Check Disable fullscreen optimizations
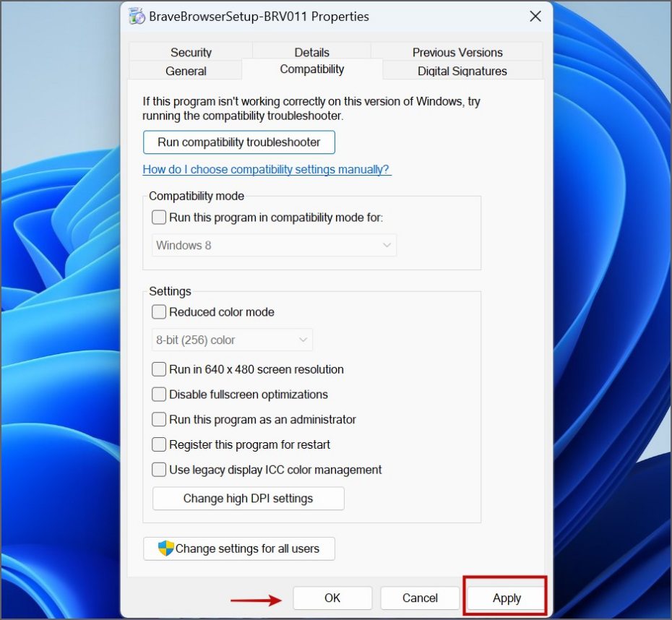Viewport: 672px width, 620px height. (159, 395)
